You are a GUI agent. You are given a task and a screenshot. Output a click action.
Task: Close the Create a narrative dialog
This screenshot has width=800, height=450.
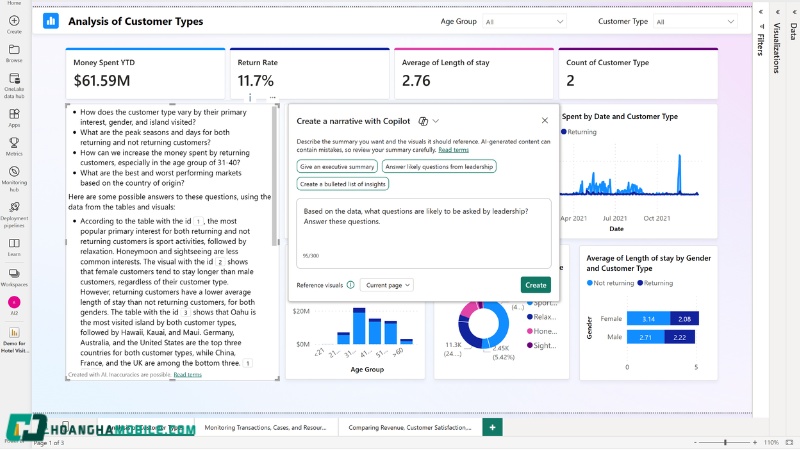pos(545,120)
